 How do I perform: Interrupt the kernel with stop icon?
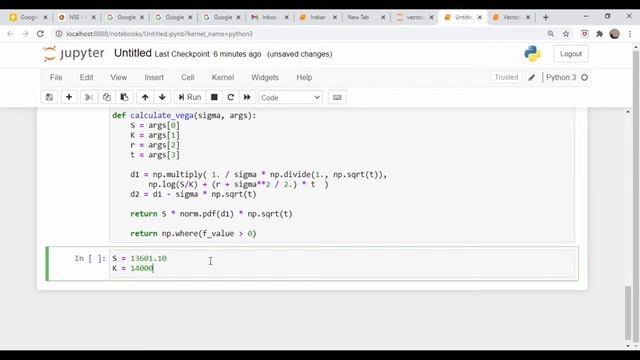tap(214, 97)
